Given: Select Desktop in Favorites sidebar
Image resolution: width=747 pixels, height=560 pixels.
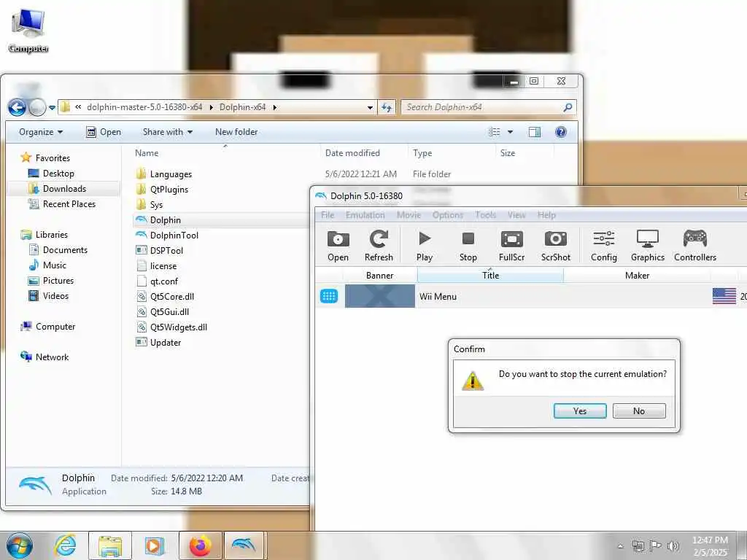Looking at the screenshot, I should (58, 174).
